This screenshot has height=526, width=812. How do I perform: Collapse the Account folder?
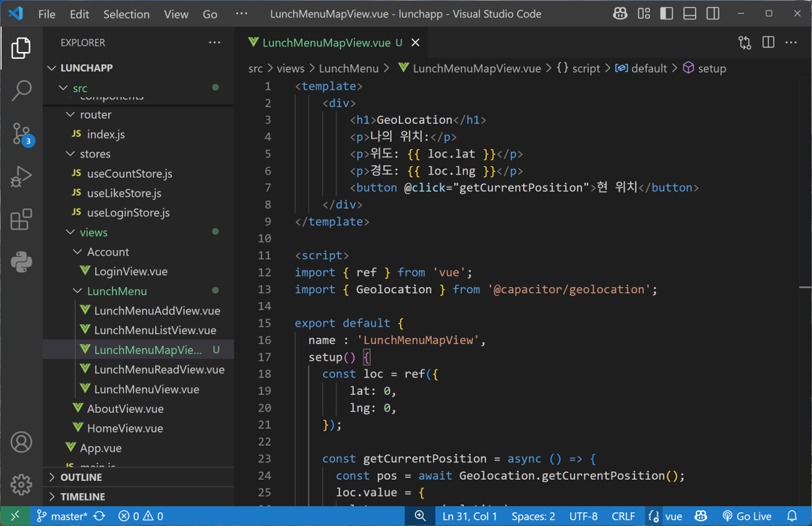click(138, 252)
